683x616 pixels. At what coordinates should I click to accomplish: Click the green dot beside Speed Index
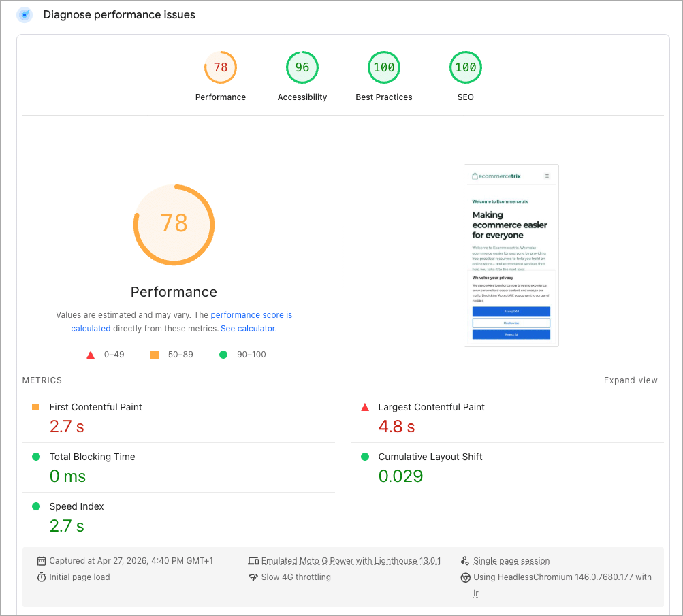coord(36,506)
